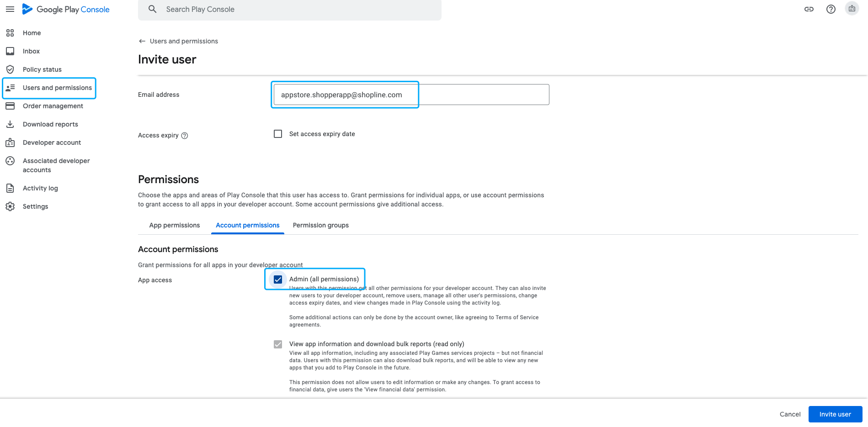Select the Account permissions tab
The image size is (868, 427).
[x=248, y=225]
